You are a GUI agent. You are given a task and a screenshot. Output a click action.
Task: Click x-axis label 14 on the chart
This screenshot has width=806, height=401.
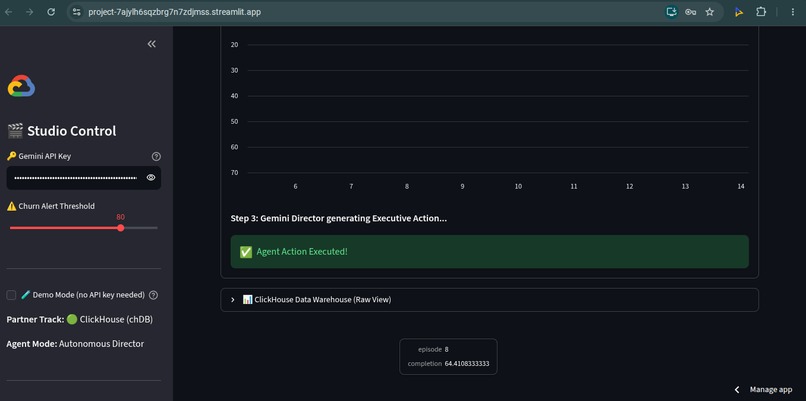point(741,187)
